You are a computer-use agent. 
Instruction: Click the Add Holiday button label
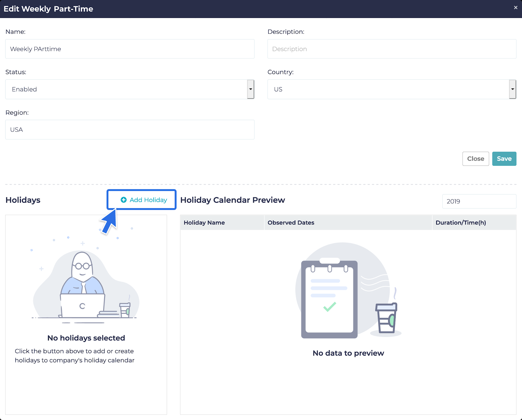(148, 200)
